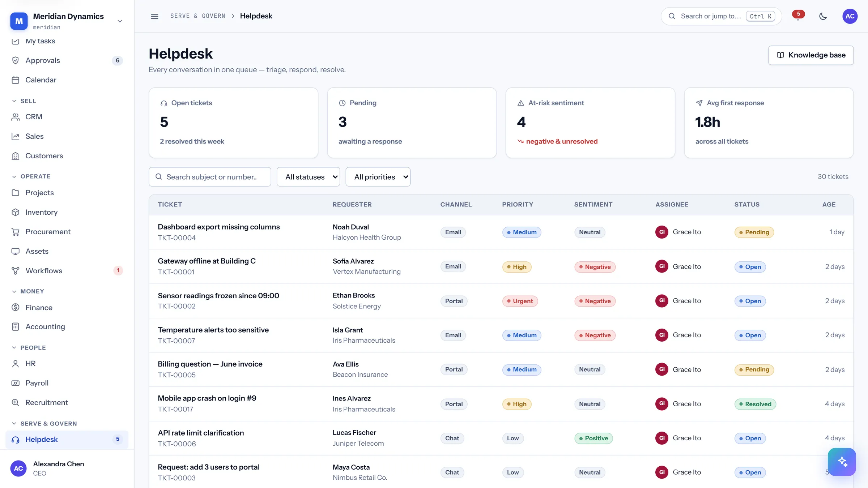This screenshot has width=868, height=488.
Task: Open the All statuses dropdown
Action: [308, 177]
